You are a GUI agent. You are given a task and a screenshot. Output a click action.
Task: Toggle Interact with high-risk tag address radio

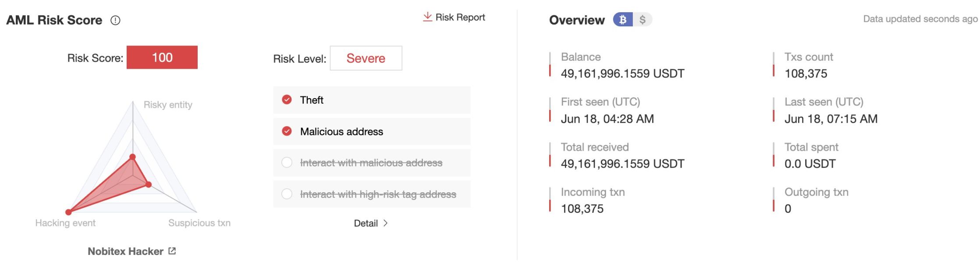pos(287,194)
